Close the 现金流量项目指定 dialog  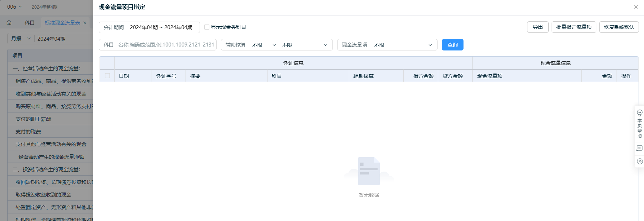pos(636,7)
